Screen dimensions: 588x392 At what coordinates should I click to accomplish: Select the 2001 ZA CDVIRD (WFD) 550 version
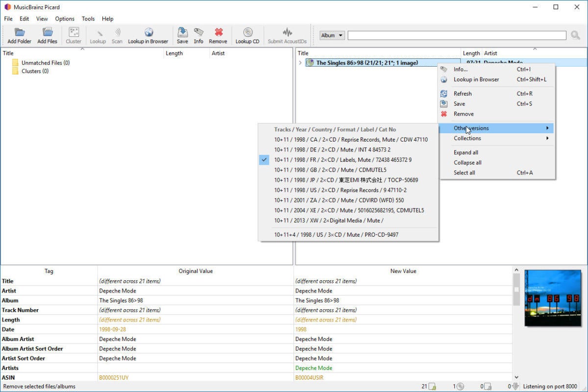point(348,200)
